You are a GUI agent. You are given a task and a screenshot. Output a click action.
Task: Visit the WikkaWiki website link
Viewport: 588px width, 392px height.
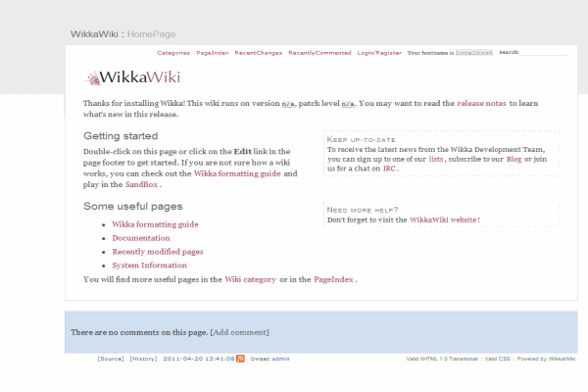click(443, 220)
